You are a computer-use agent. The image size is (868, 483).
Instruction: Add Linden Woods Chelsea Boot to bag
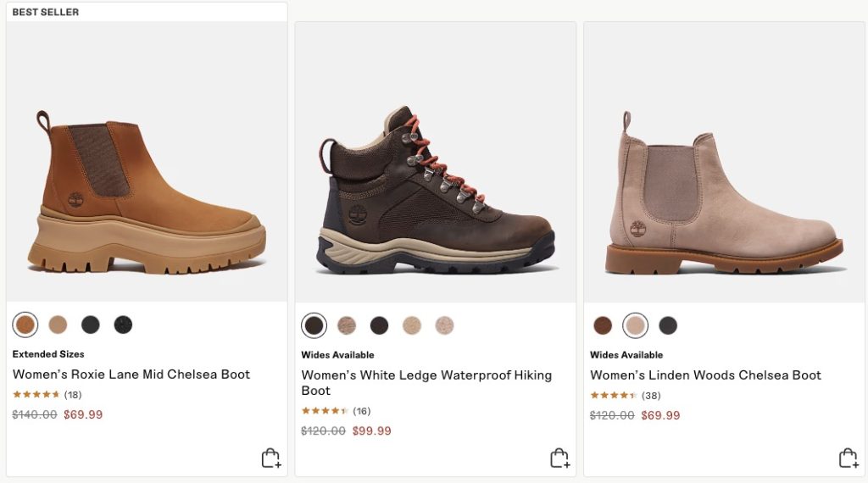[x=848, y=458]
